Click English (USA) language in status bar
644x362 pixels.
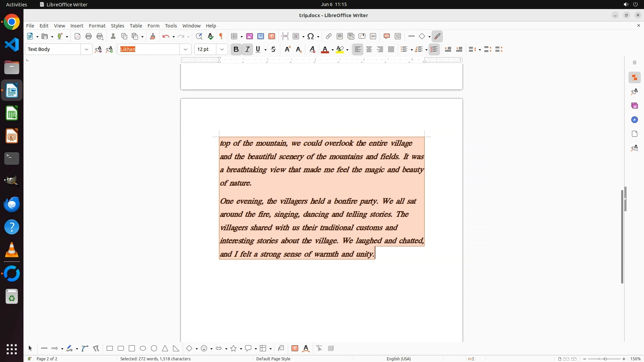point(398,359)
